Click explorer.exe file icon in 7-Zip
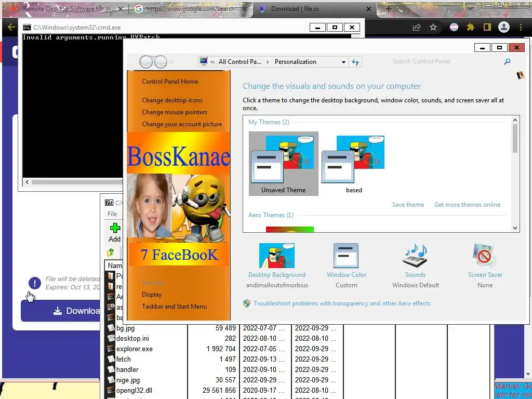The height and width of the screenshot is (399, 532). pyautogui.click(x=111, y=349)
